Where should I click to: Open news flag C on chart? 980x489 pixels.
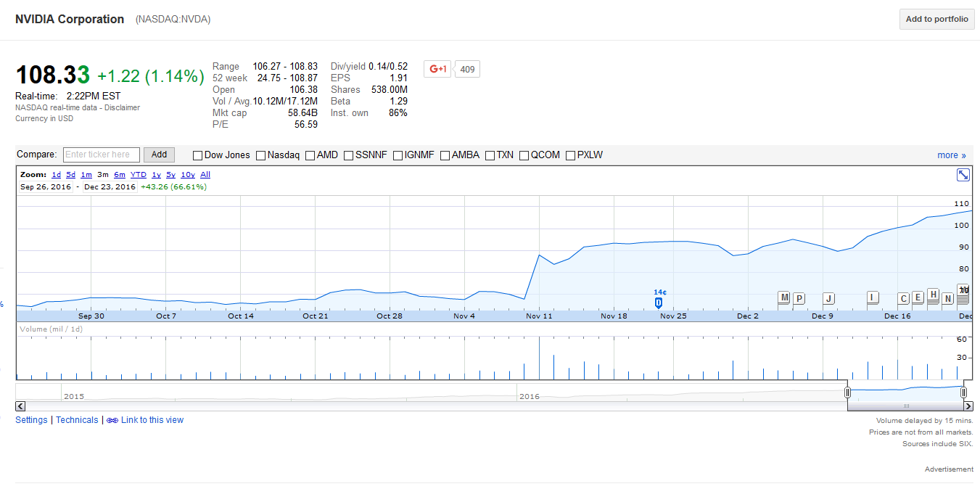(903, 298)
